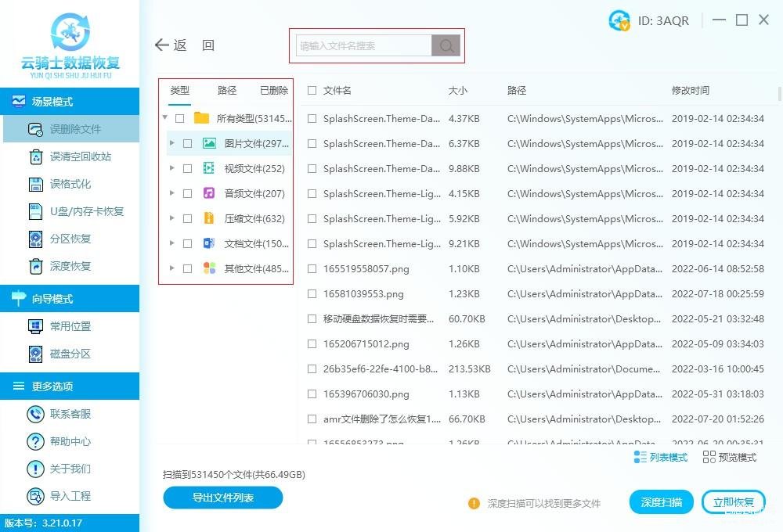Expand the 其他文件 tree node

[x=171, y=268]
